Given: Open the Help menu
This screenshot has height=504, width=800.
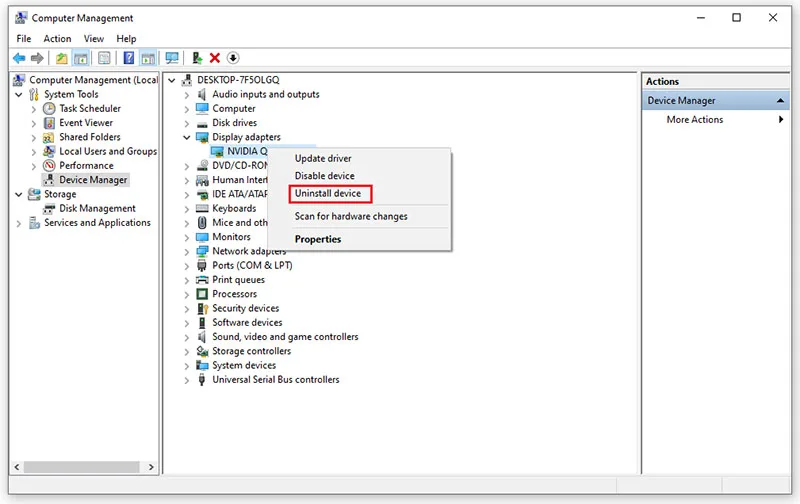Looking at the screenshot, I should click(x=126, y=39).
